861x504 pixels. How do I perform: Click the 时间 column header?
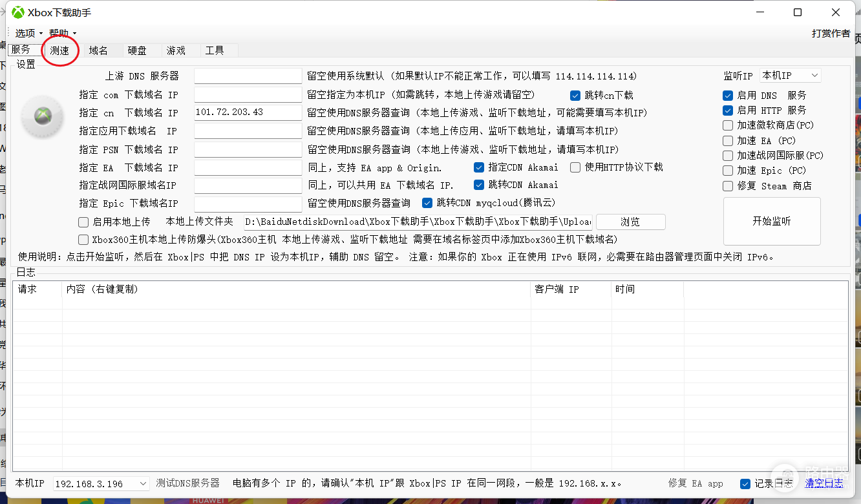pyautogui.click(x=648, y=289)
